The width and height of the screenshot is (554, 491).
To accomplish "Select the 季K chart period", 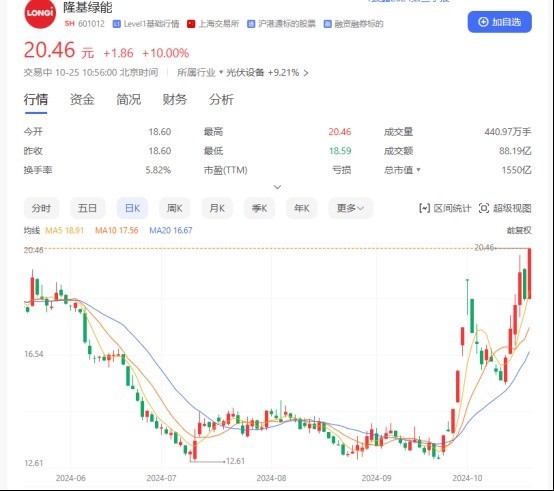I will tap(259, 208).
